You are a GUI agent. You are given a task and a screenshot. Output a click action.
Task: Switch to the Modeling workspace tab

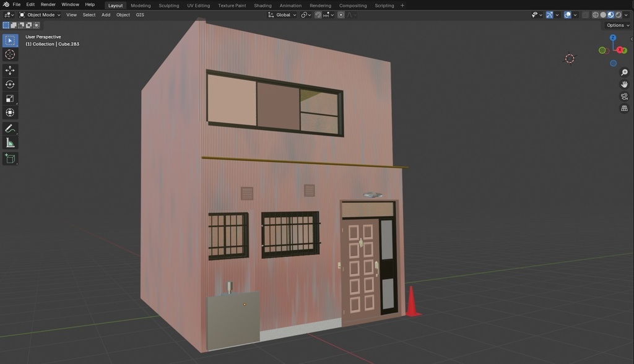tap(141, 6)
